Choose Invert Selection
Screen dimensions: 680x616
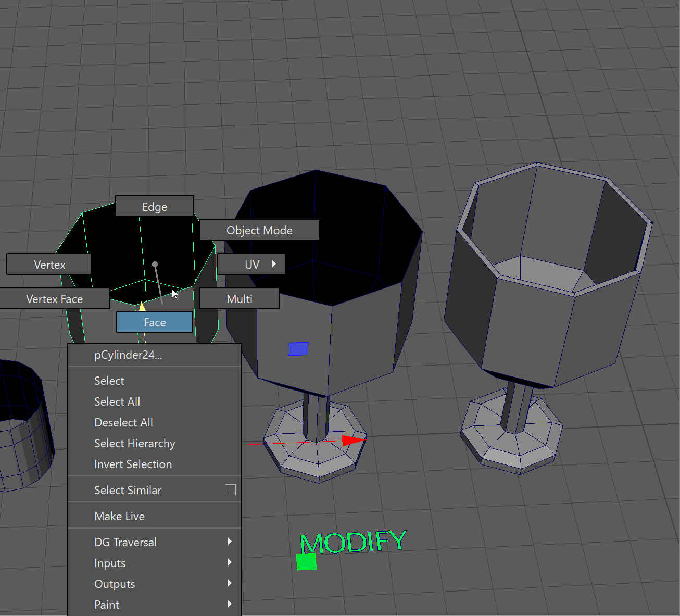click(133, 464)
